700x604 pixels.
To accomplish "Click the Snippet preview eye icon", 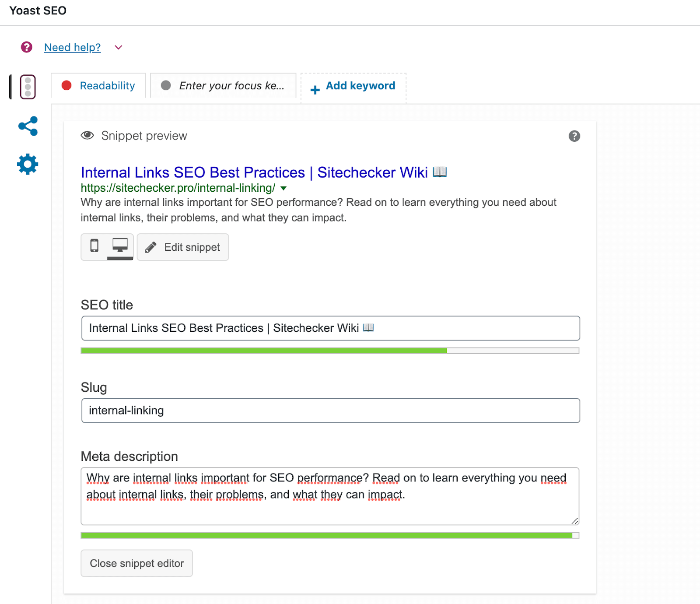I will 87,135.
